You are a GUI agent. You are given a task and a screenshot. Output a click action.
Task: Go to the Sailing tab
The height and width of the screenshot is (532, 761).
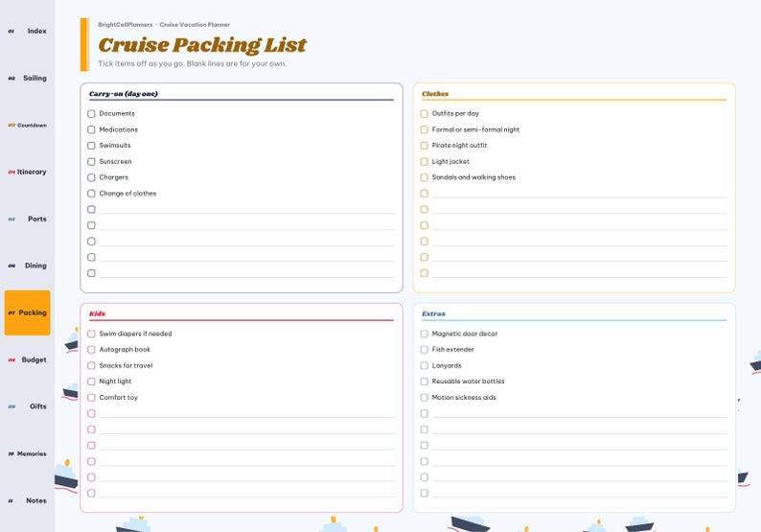coord(27,79)
